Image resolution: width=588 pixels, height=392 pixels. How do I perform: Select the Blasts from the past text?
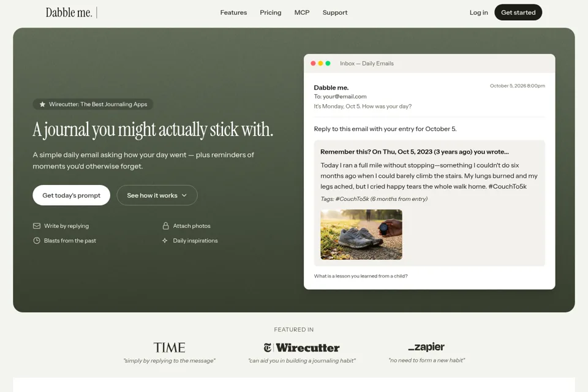70,241
